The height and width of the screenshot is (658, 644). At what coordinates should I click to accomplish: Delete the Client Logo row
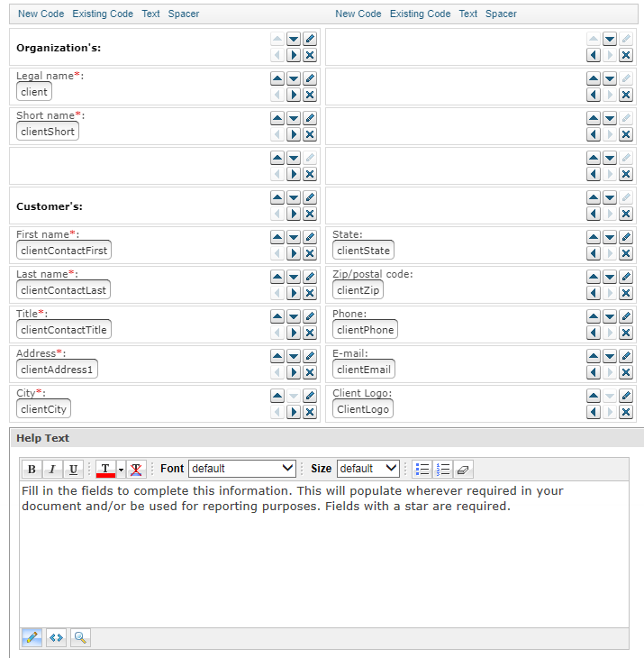click(626, 412)
